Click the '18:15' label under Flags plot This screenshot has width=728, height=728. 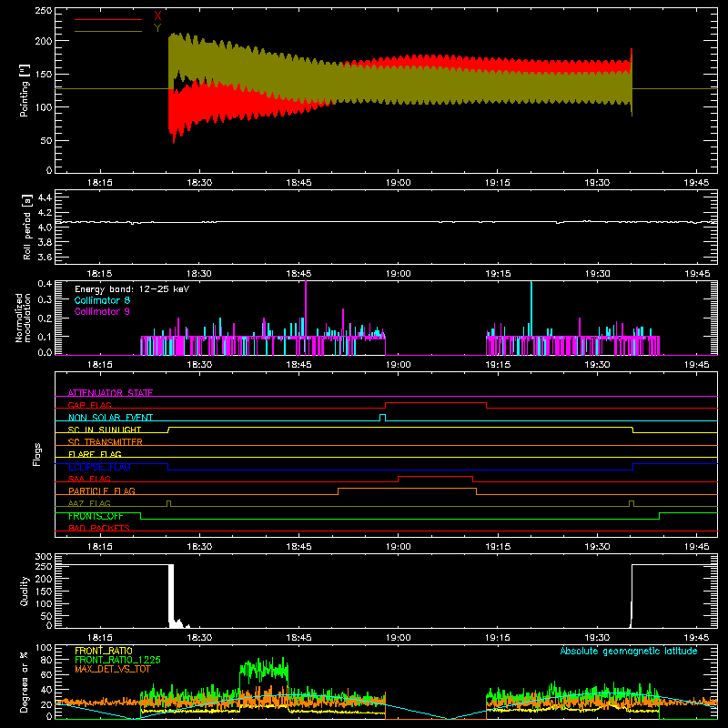[x=100, y=547]
